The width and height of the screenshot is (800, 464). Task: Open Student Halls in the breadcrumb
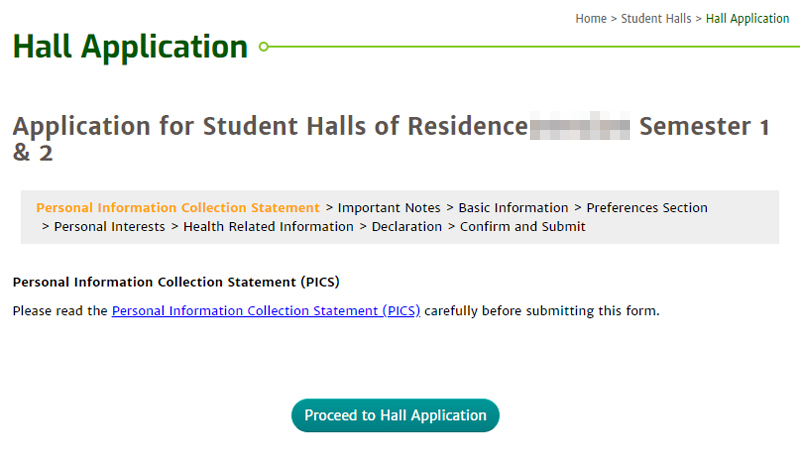pos(655,19)
